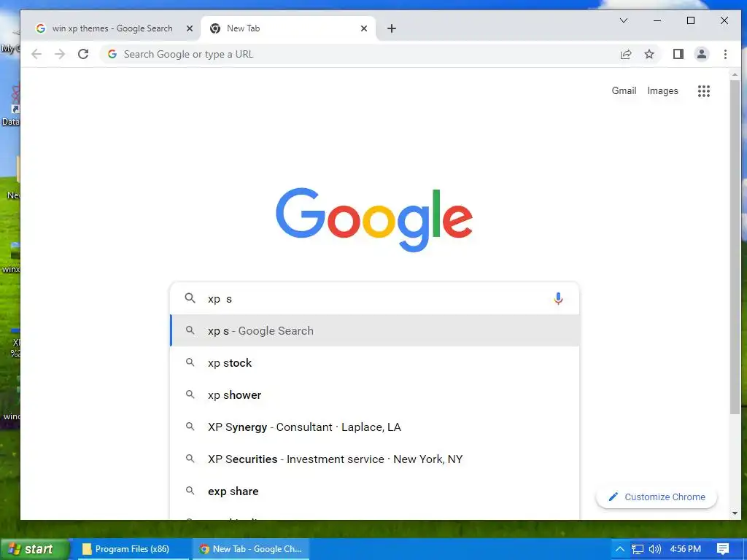Open the volume speaker tray icon

pyautogui.click(x=655, y=549)
